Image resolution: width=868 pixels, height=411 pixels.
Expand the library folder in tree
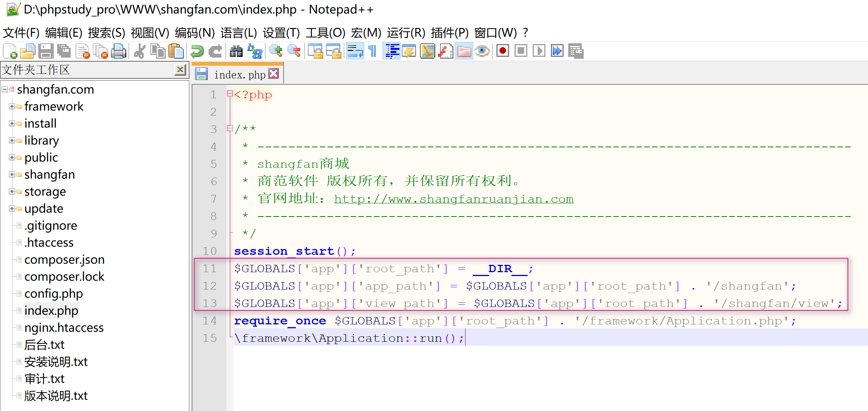[x=12, y=140]
